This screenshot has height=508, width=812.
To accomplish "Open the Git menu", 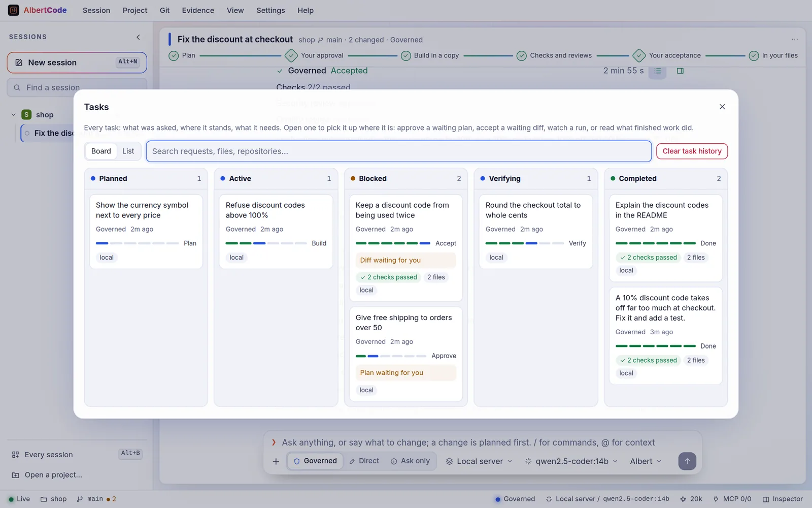I will (164, 10).
